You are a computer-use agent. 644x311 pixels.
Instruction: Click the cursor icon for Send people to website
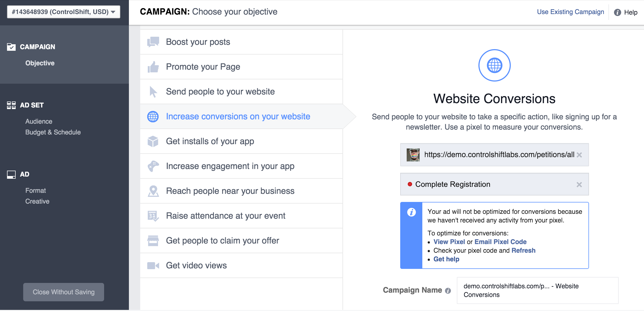point(153,92)
